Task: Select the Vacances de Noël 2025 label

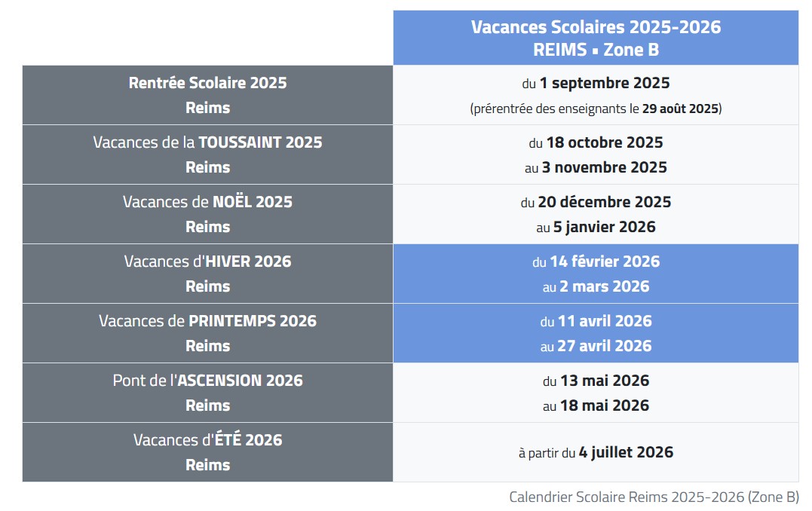Action: [208, 202]
